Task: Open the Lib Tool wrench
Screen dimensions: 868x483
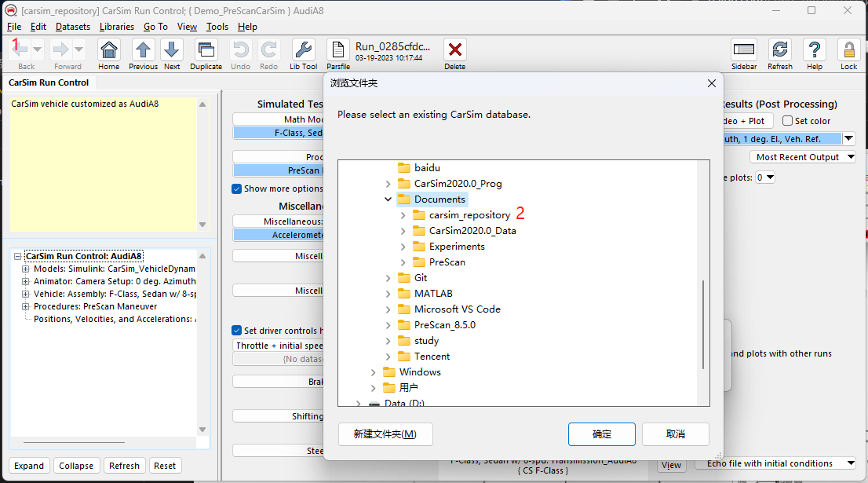Action: pos(304,49)
